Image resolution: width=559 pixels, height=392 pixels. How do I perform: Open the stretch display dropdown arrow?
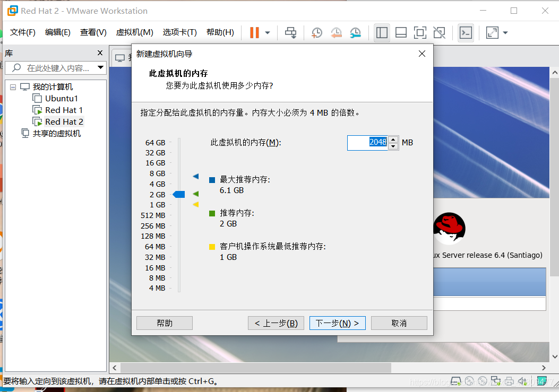[505, 33]
